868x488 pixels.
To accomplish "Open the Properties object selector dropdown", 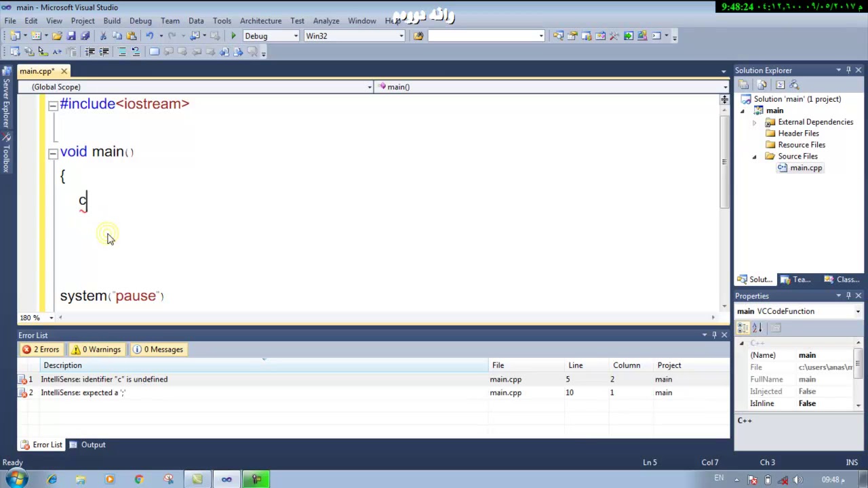I will click(858, 312).
